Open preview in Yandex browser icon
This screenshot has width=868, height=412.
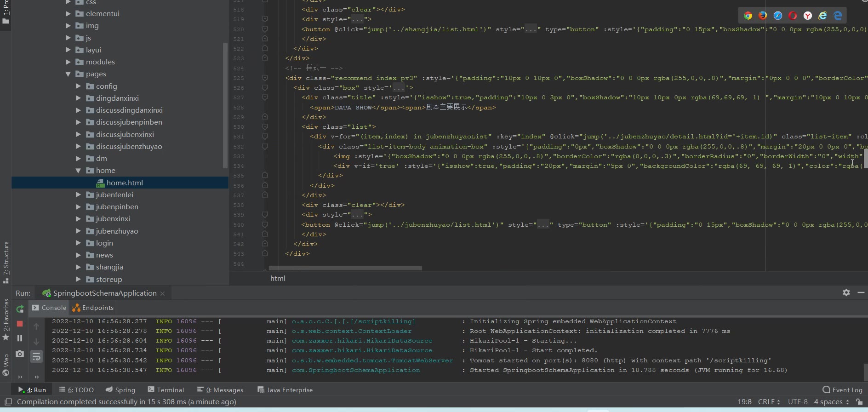[808, 16]
